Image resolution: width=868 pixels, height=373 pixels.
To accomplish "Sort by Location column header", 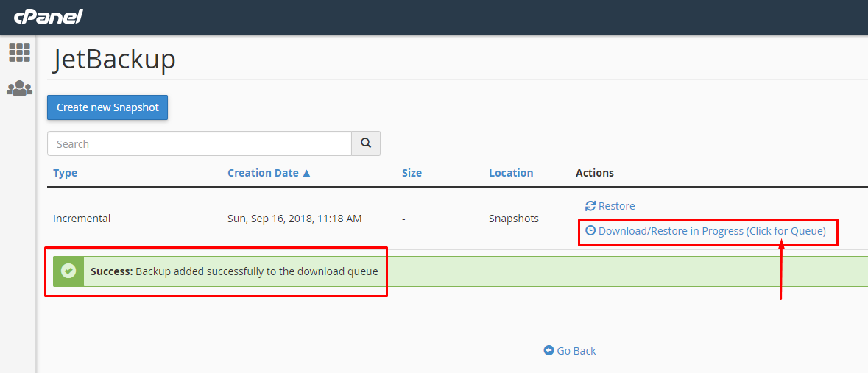I will click(511, 173).
